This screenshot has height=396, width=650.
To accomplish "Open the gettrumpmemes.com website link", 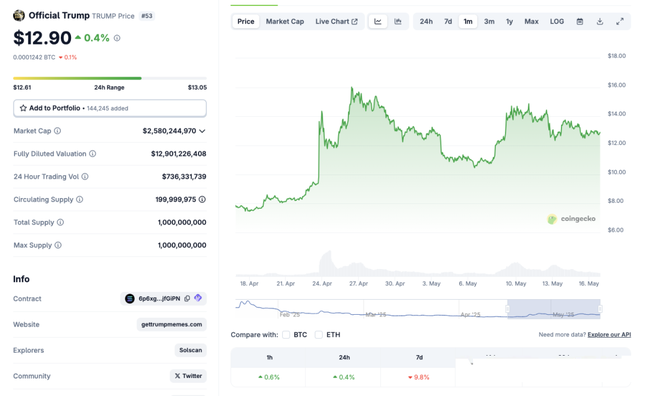I will (x=172, y=324).
